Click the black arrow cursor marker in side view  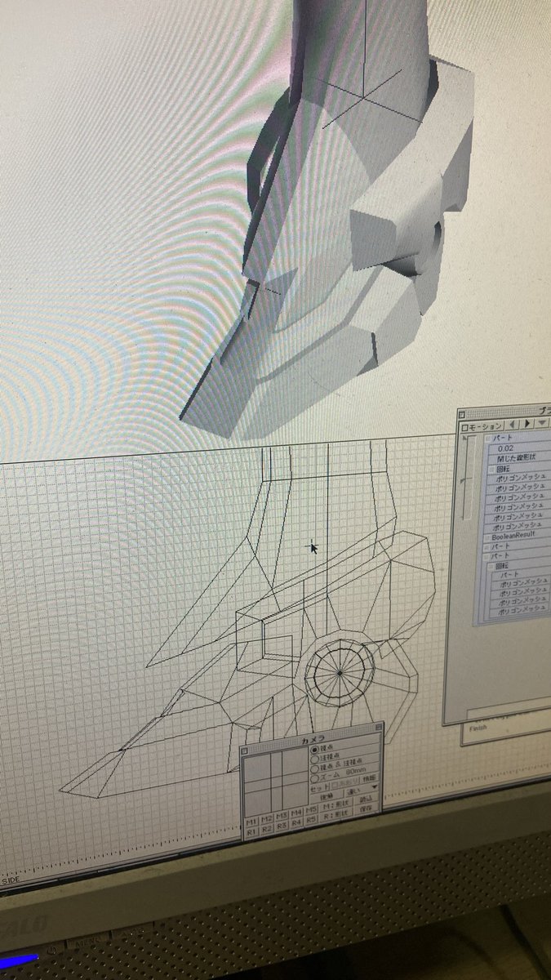[x=313, y=547]
